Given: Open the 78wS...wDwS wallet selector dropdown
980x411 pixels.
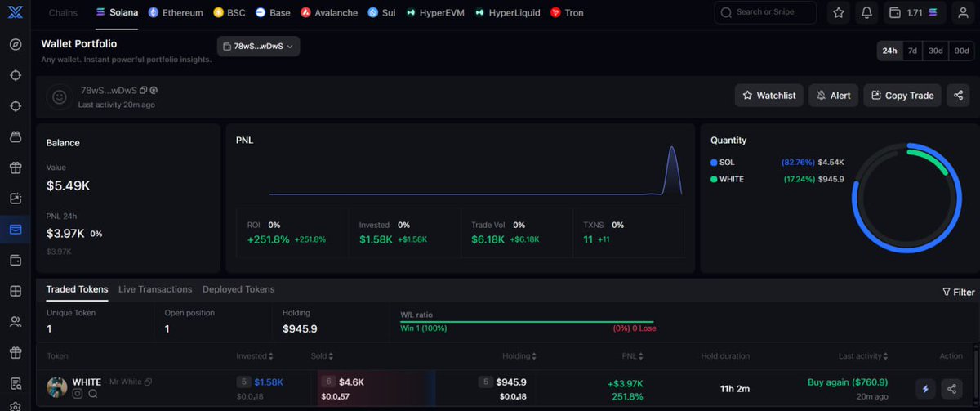Looking at the screenshot, I should [258, 47].
